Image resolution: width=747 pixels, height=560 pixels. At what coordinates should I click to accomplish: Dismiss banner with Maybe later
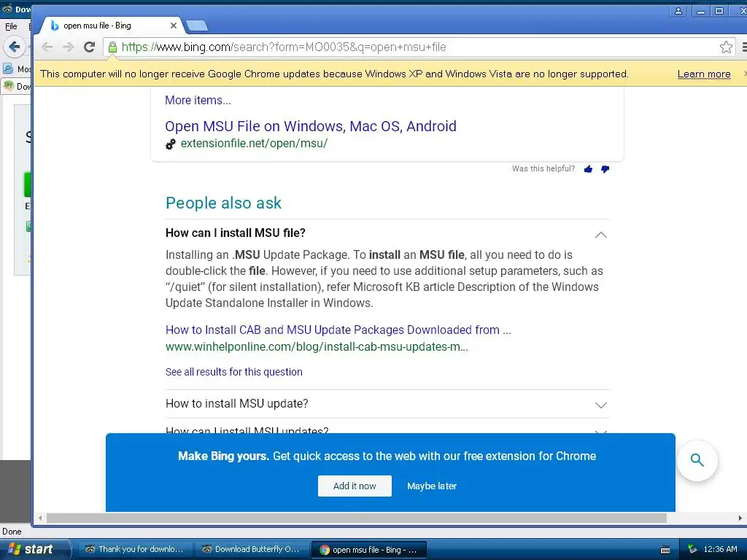coord(432,486)
